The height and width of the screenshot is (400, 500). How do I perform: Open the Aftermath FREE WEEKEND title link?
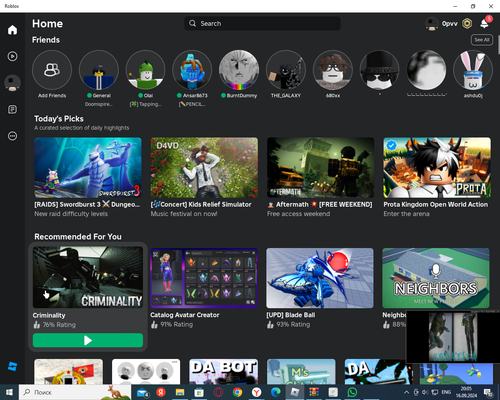point(320,204)
